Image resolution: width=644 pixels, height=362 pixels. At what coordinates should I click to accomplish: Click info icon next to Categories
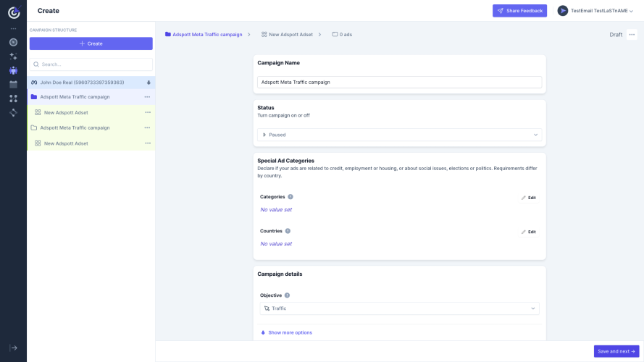pos(290,197)
